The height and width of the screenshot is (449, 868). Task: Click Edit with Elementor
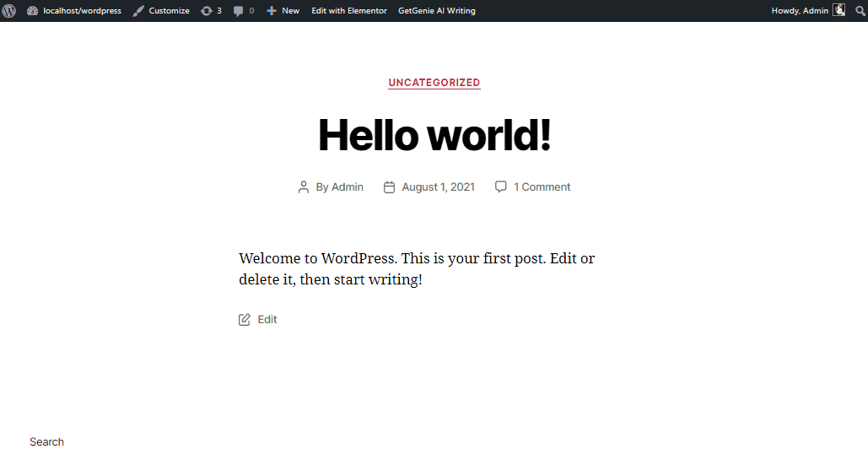tap(349, 10)
